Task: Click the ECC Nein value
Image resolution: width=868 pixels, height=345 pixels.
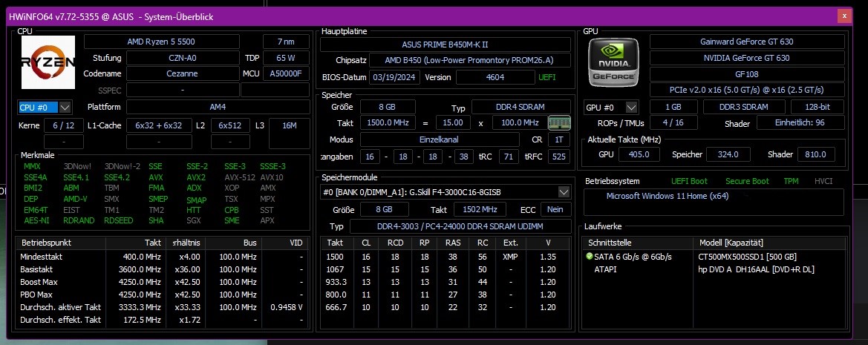Action: 555,209
